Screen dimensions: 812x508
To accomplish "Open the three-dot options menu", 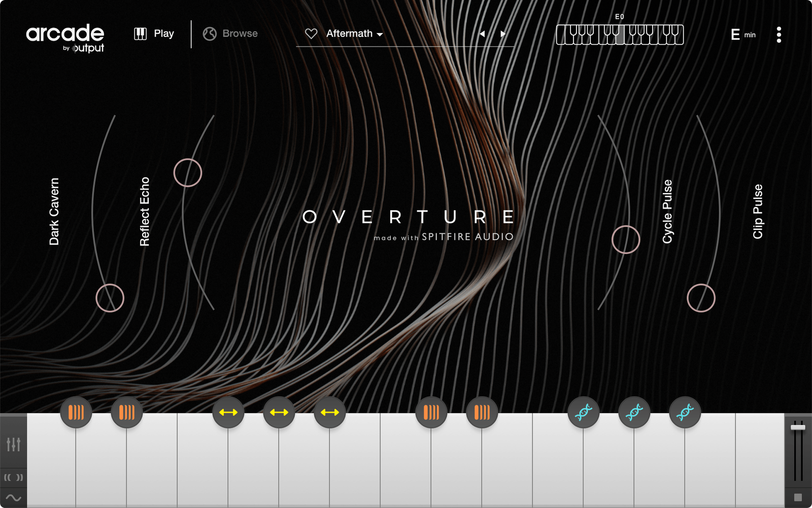I will [779, 35].
